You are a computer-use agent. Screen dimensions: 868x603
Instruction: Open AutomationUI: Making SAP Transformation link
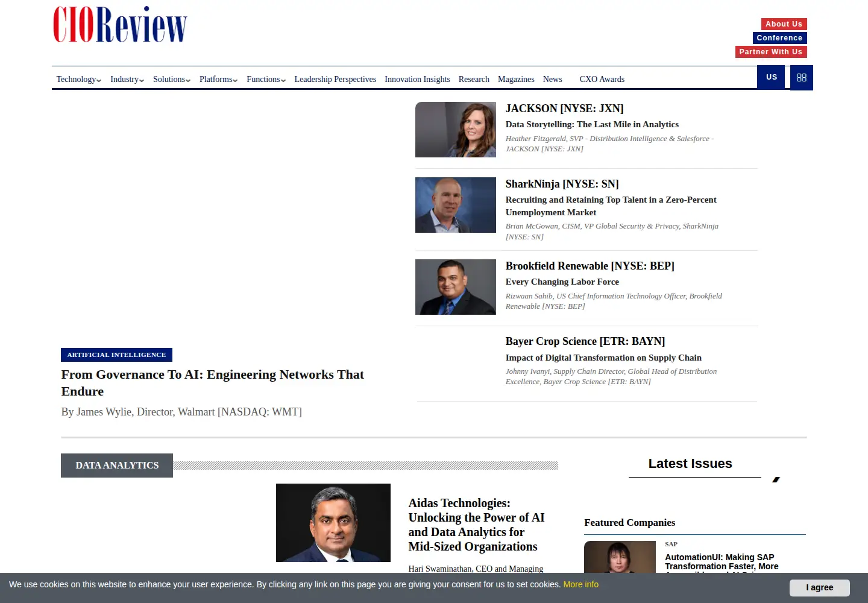[722, 562]
